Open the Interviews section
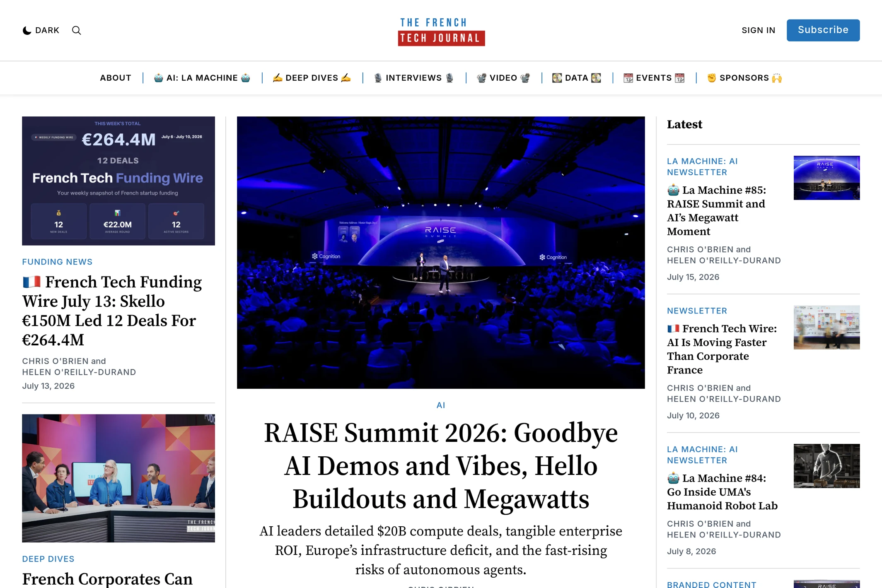882x588 pixels. point(414,78)
